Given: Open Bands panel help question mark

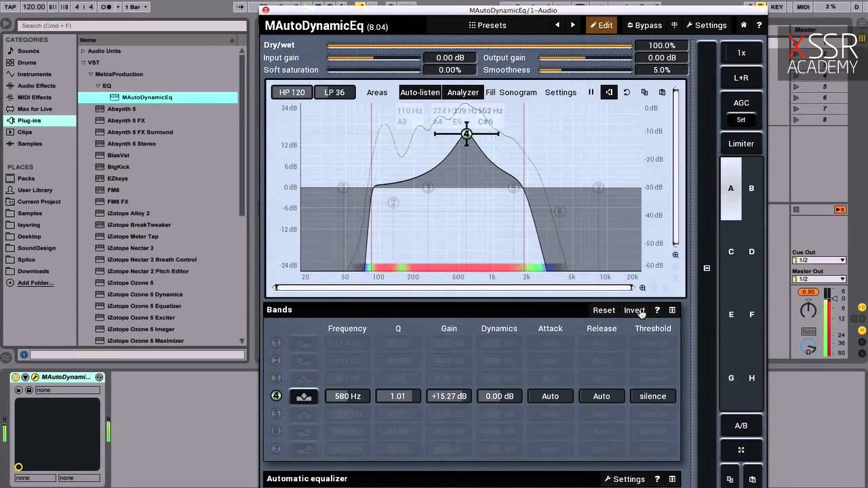Looking at the screenshot, I should [657, 310].
